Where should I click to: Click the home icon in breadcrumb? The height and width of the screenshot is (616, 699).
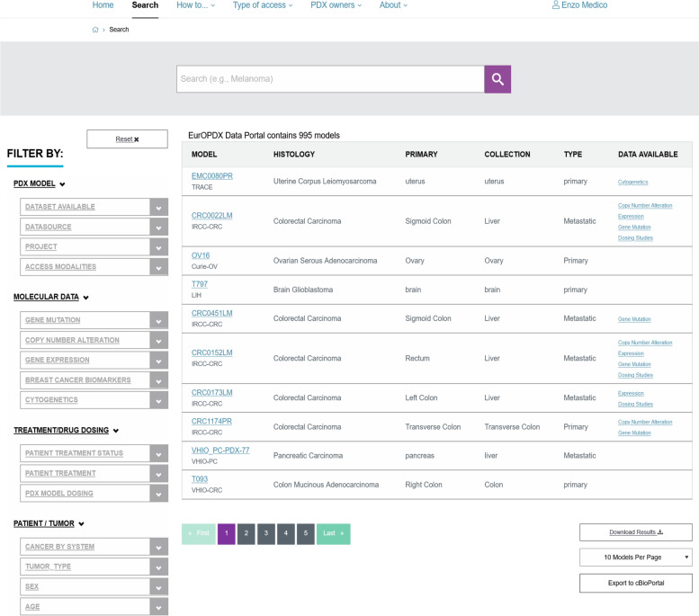tap(95, 30)
